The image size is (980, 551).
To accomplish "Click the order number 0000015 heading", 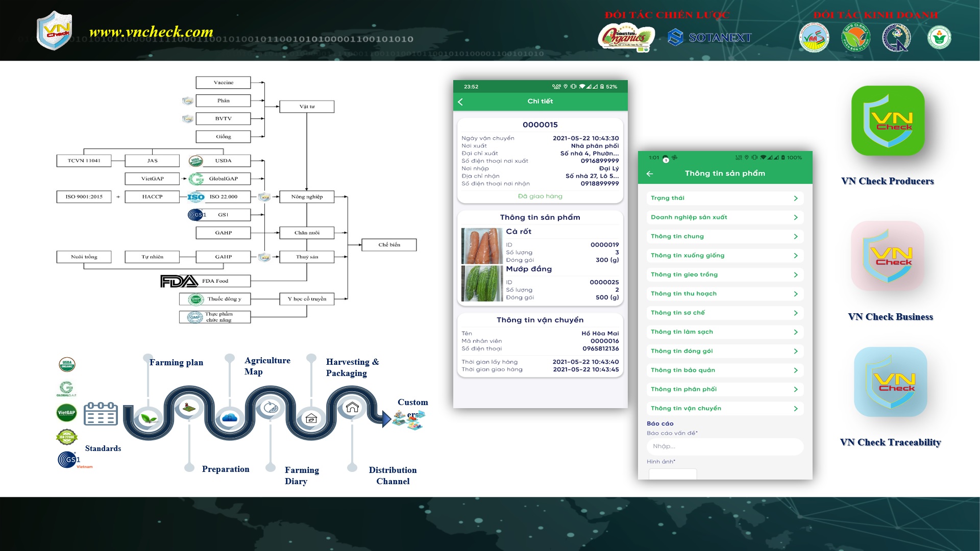I will tap(540, 125).
